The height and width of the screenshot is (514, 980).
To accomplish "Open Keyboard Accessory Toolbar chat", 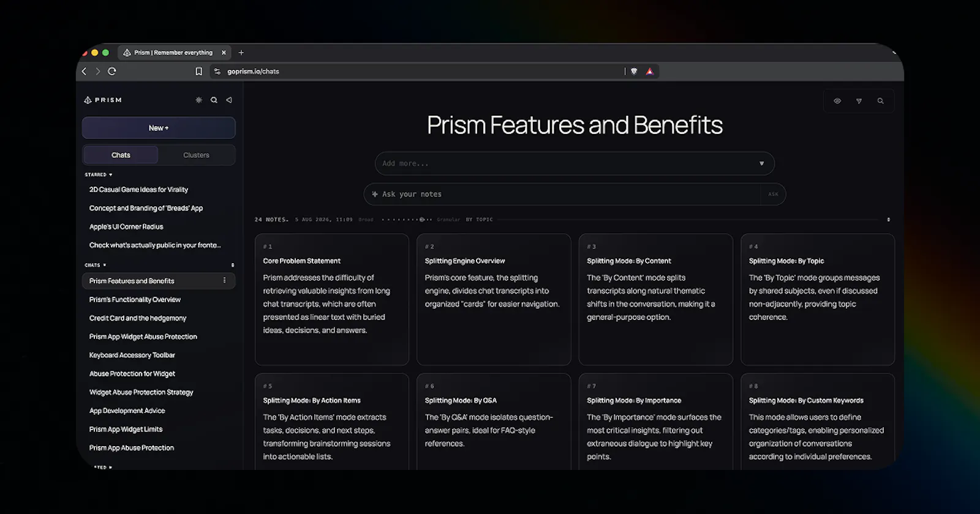I will 132,355.
